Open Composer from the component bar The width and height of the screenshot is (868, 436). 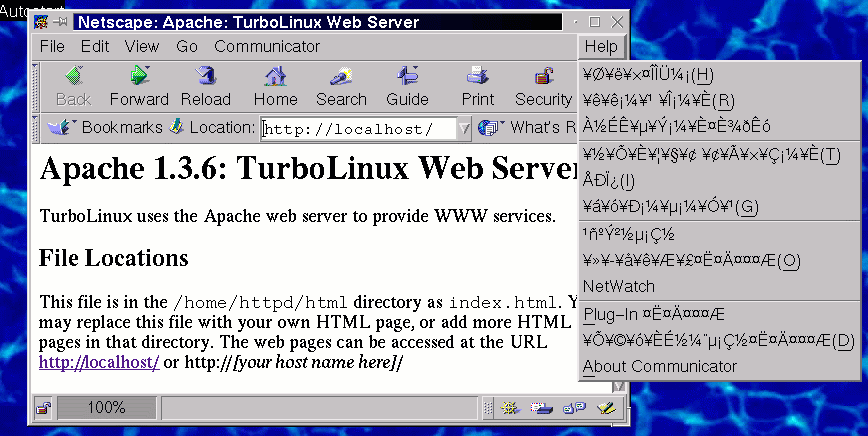coord(607,408)
